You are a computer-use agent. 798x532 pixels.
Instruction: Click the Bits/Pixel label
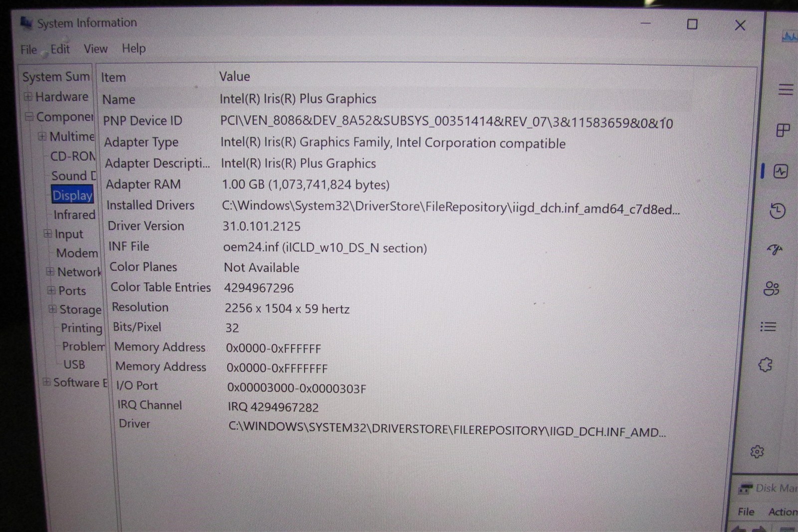point(137,327)
